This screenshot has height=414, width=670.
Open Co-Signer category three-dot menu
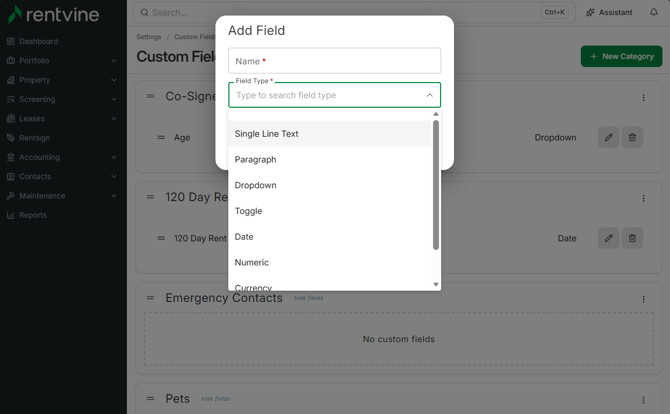(x=644, y=97)
